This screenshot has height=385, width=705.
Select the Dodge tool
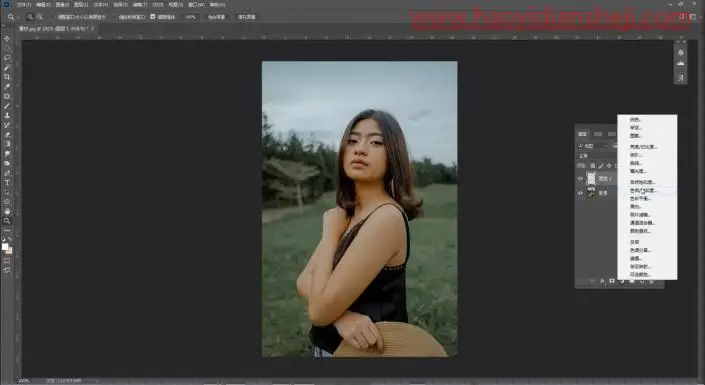[7, 163]
